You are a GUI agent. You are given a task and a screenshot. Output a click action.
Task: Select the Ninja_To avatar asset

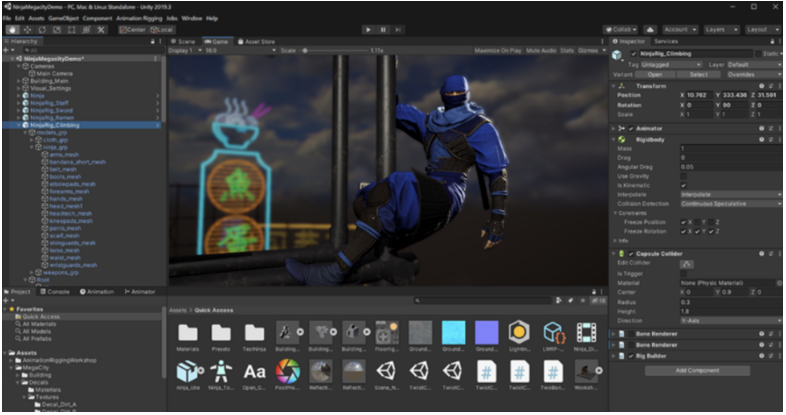[221, 371]
